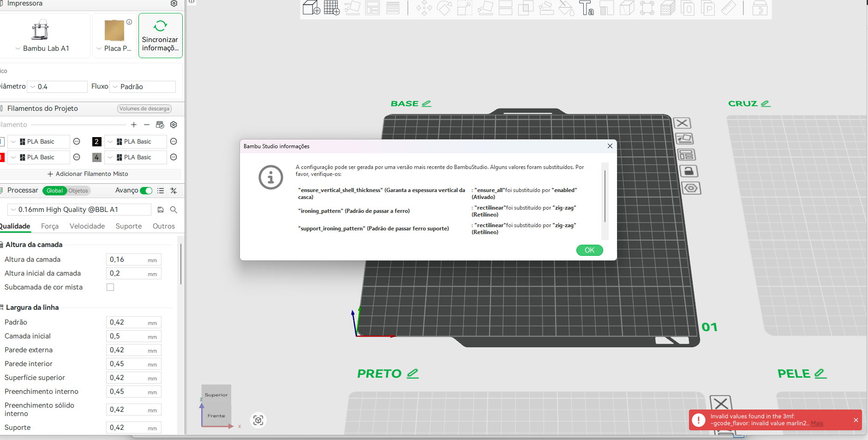Screen dimensions: 868x440
Task: Open filament 4 PLA Basic dropdown
Action: [135, 157]
